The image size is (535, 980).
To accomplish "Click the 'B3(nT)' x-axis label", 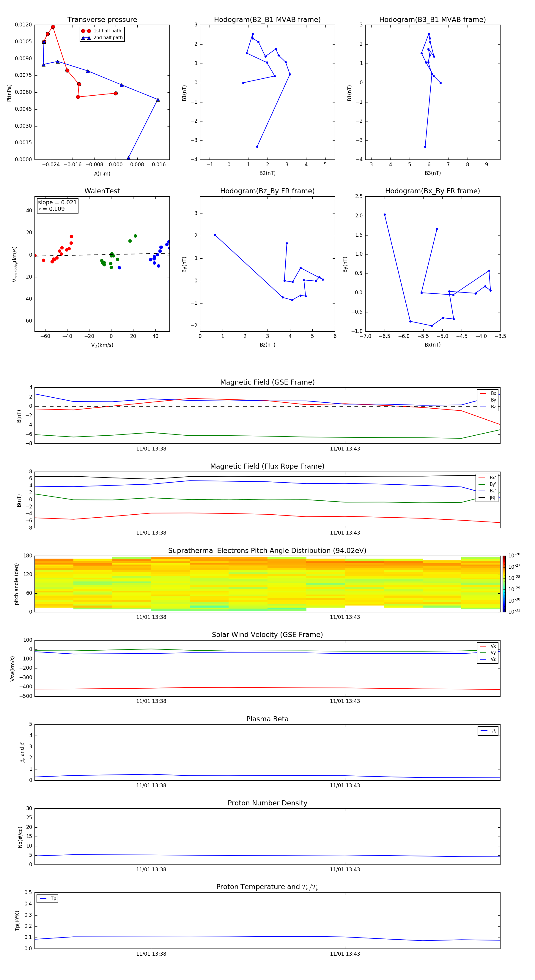I will click(432, 173).
